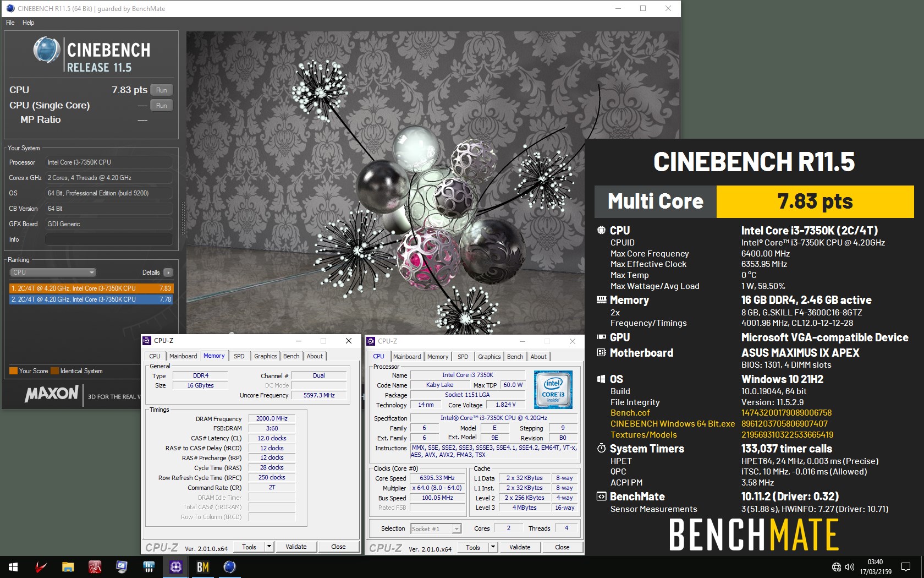Click the Bench.cof link in BenchMate panel
The width and height of the screenshot is (924, 578).
pos(630,413)
